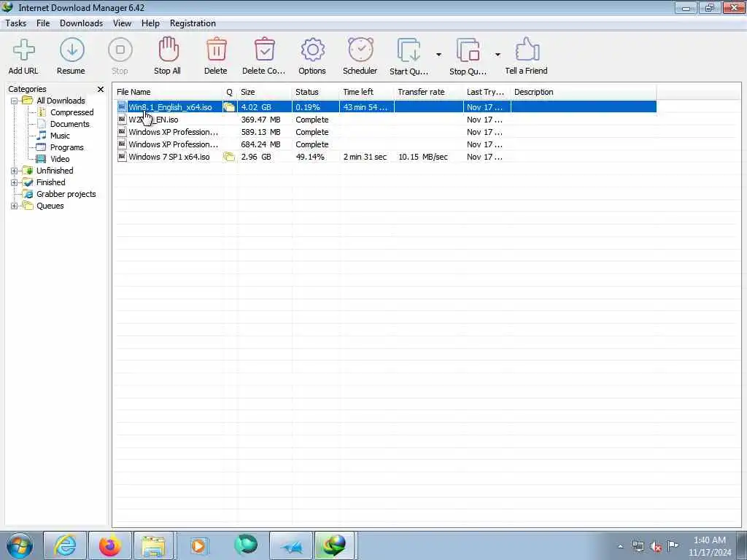Sort by File Name column header
This screenshot has height=560, width=747.
tap(169, 92)
